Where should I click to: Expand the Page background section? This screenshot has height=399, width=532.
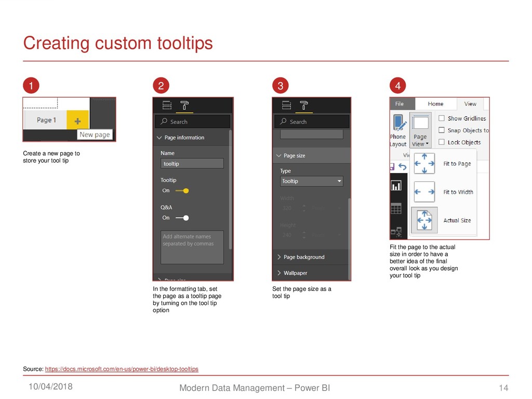pos(311,257)
